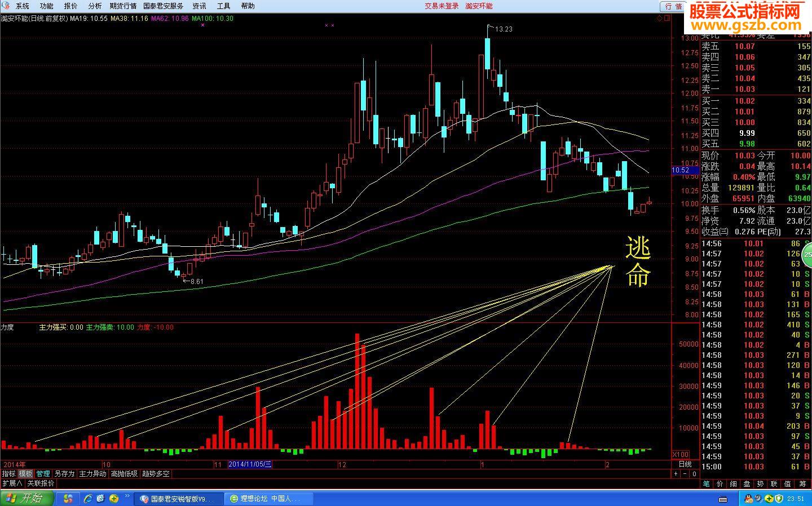The width and height of the screenshot is (812, 506).
Task: Click the square window icon above the price axis
Action: [x=667, y=18]
